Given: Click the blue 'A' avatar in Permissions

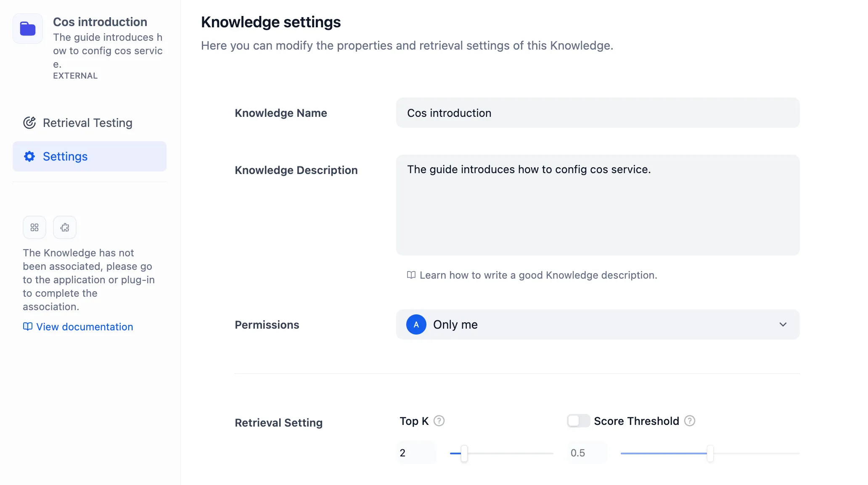Looking at the screenshot, I should [416, 324].
